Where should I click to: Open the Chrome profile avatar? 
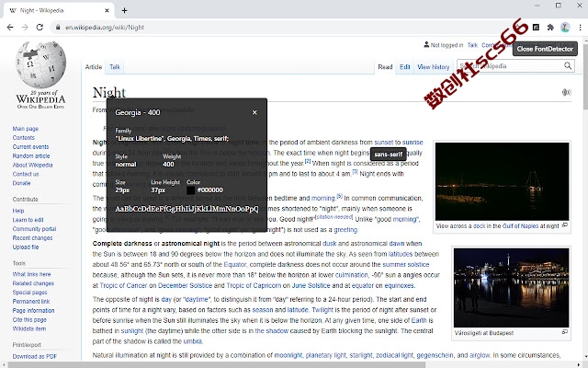(565, 27)
